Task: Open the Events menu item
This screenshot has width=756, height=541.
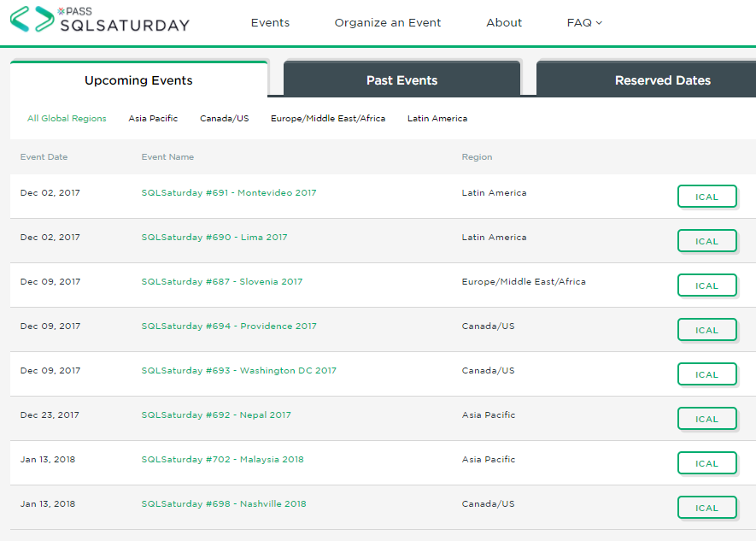Action: [270, 23]
